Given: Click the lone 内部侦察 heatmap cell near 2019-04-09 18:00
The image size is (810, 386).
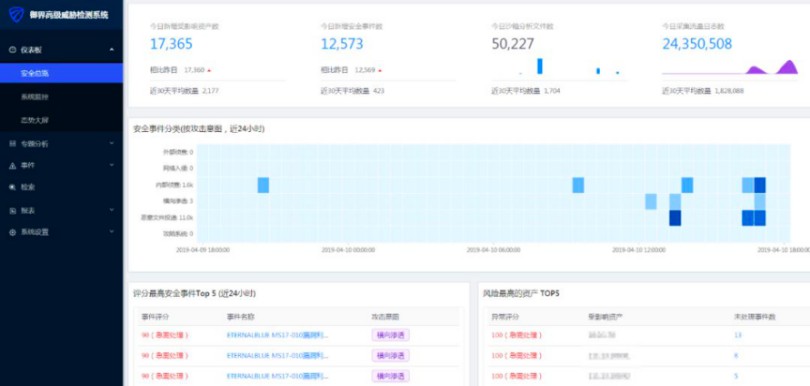Looking at the screenshot, I should coord(263,185).
